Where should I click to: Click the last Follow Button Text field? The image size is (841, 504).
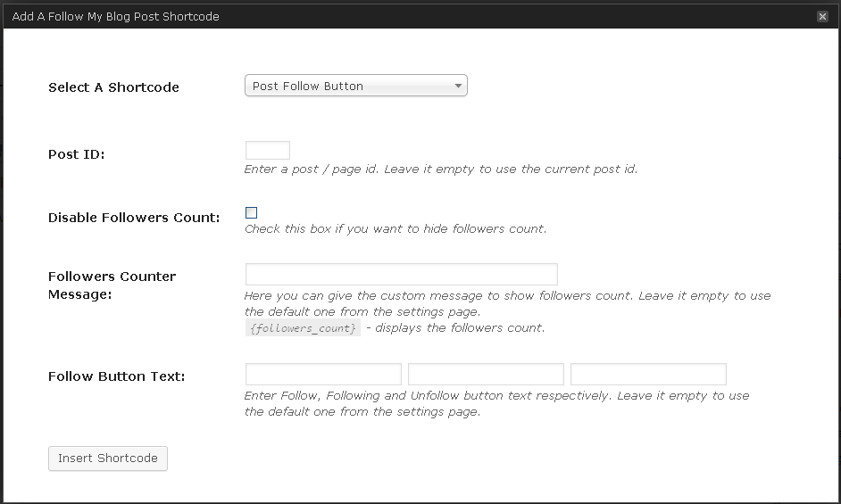pyautogui.click(x=648, y=375)
